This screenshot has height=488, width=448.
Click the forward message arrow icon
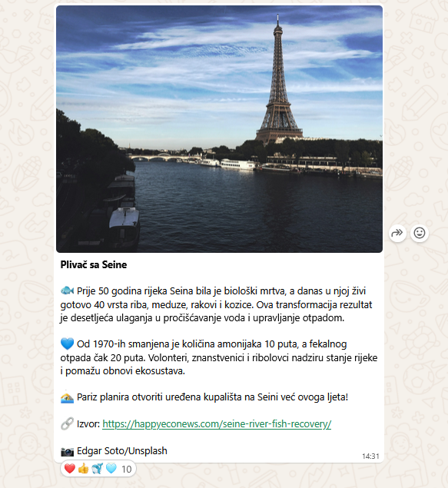[x=397, y=233]
